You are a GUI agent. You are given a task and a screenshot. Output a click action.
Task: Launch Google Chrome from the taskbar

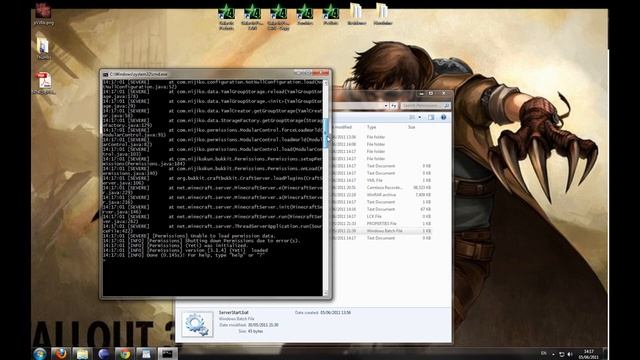click(124, 354)
